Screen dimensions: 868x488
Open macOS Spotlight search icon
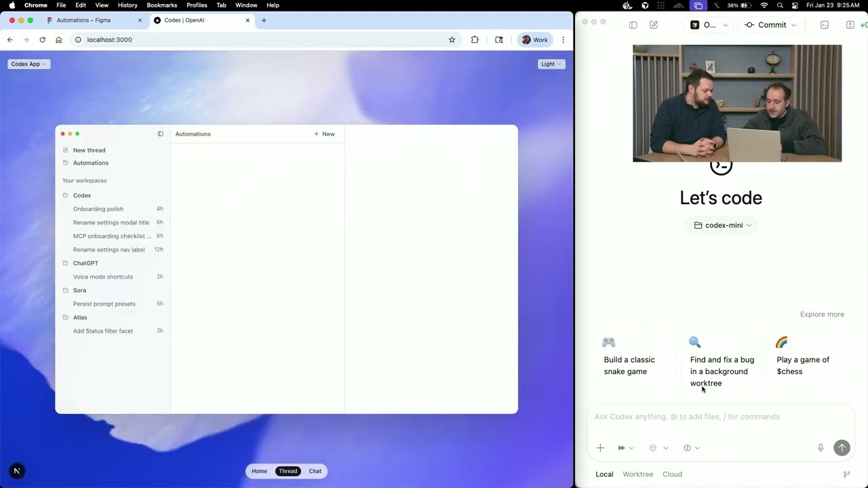(x=780, y=5)
